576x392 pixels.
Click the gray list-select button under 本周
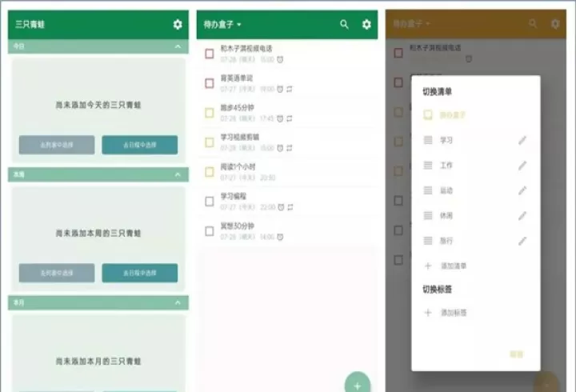point(57,273)
